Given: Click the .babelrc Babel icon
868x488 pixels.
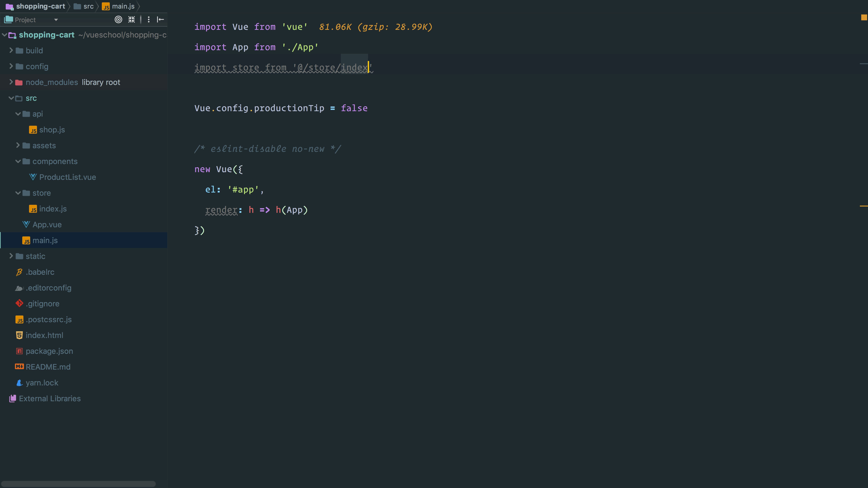Looking at the screenshot, I should pyautogui.click(x=19, y=272).
